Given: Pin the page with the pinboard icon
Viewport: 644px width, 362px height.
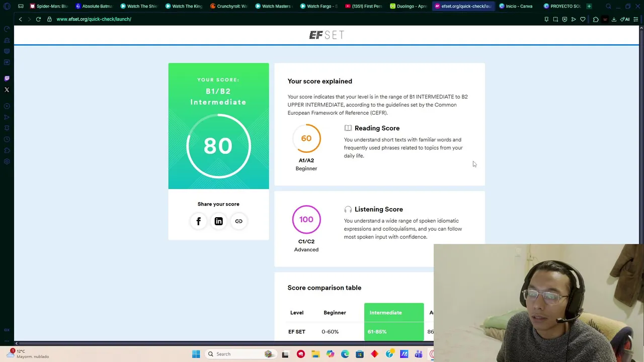Looking at the screenshot, I should tap(546, 19).
